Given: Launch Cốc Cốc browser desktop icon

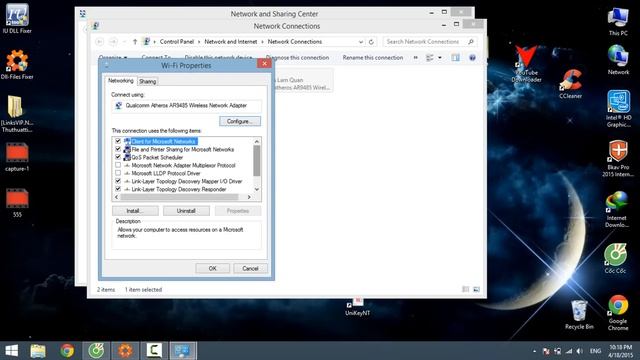Looking at the screenshot, I should (615, 258).
